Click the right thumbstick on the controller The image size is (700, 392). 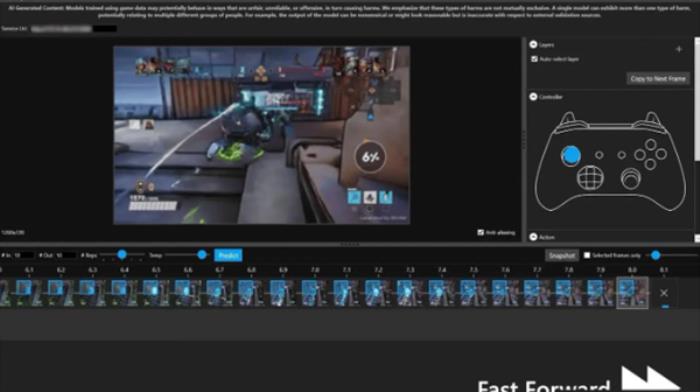pos(630,179)
